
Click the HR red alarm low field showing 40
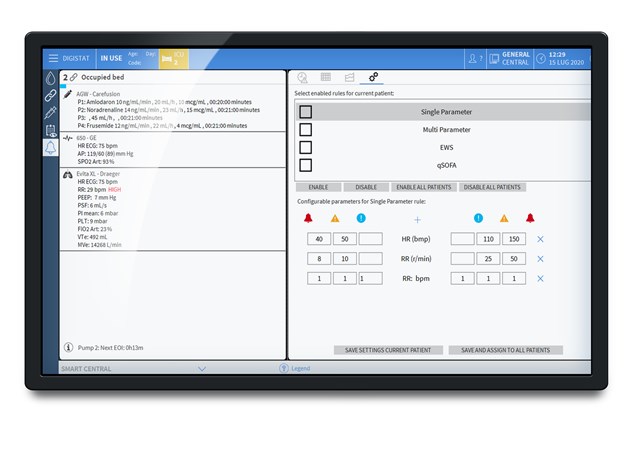tap(318, 240)
